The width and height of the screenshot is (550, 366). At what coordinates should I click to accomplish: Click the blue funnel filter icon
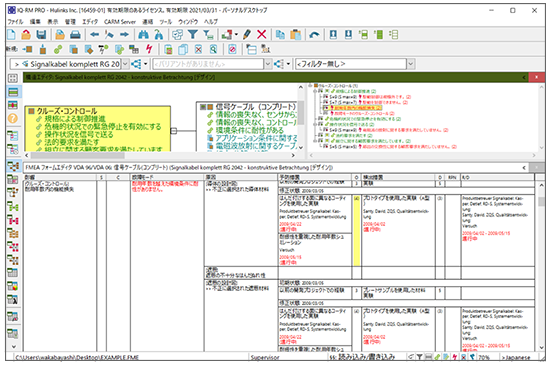pos(193,34)
